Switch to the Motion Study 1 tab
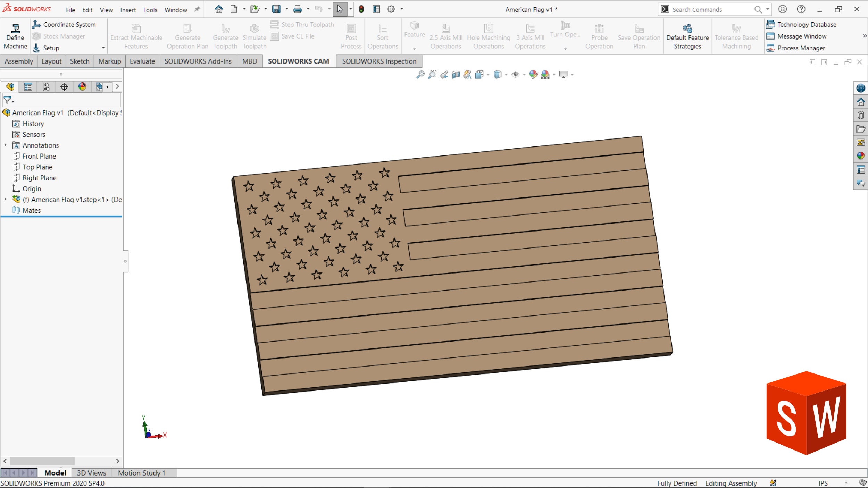 [x=142, y=473]
